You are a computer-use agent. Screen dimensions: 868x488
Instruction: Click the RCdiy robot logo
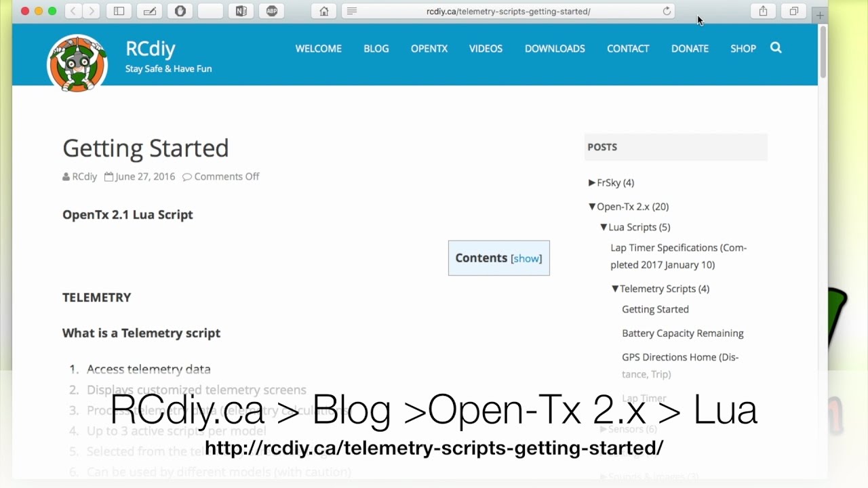click(77, 64)
